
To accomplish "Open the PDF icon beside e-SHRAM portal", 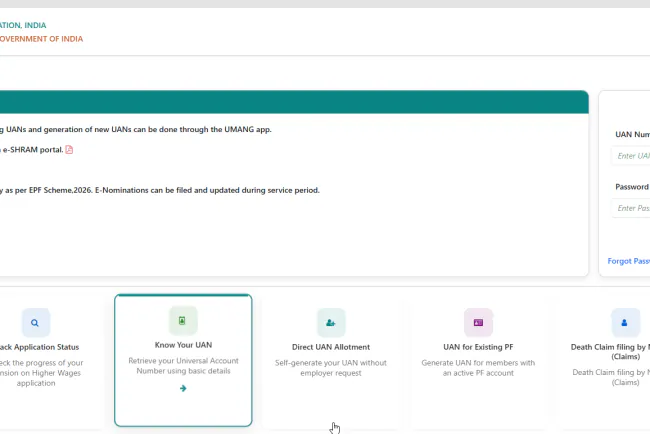I will click(69, 150).
